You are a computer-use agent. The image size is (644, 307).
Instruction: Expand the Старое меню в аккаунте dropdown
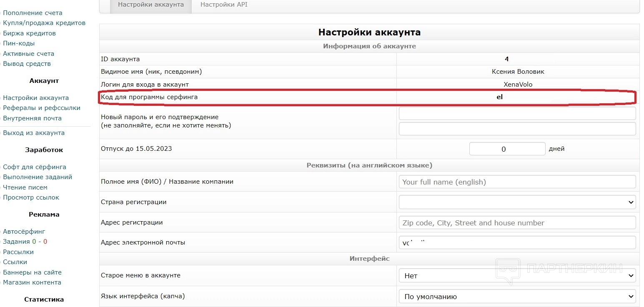(x=517, y=276)
